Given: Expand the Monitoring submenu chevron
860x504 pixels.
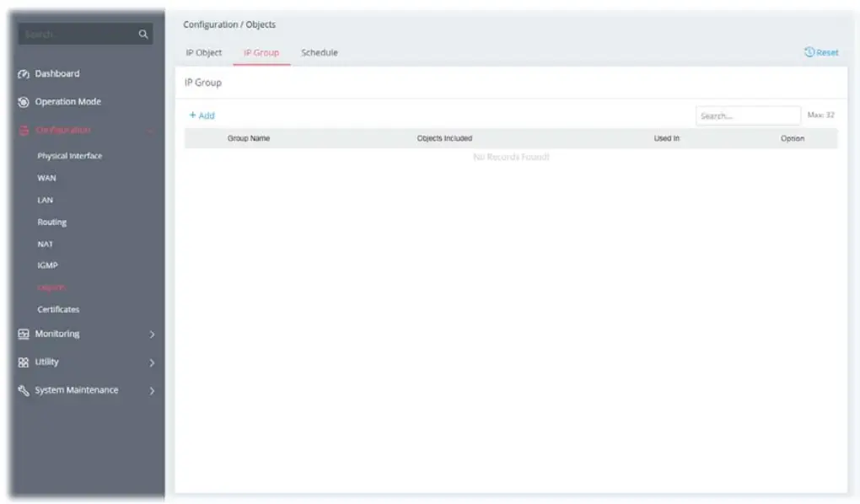Looking at the screenshot, I should tap(152, 334).
